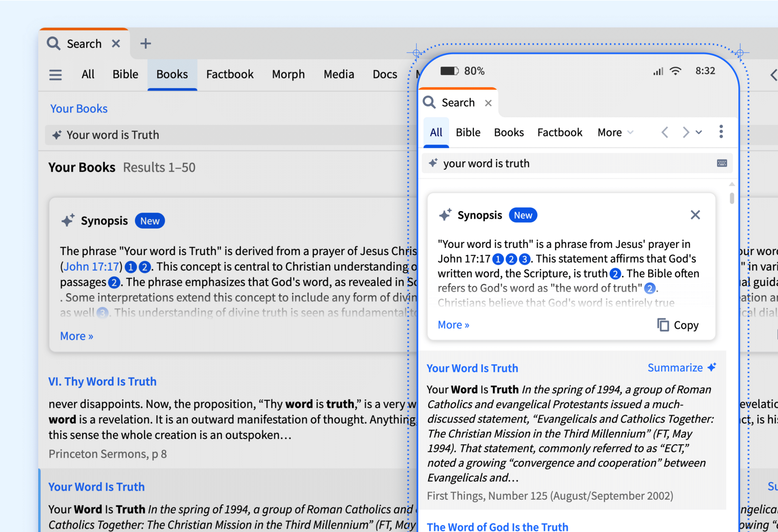Click the Your Books link in desktop window
Viewport: 778px width, 532px height.
click(x=79, y=109)
